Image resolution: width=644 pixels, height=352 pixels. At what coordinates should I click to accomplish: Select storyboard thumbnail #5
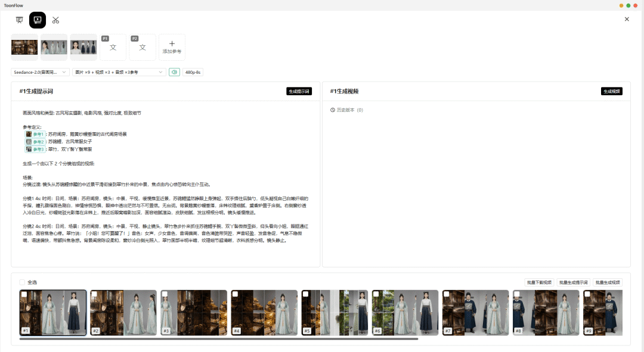(335, 313)
